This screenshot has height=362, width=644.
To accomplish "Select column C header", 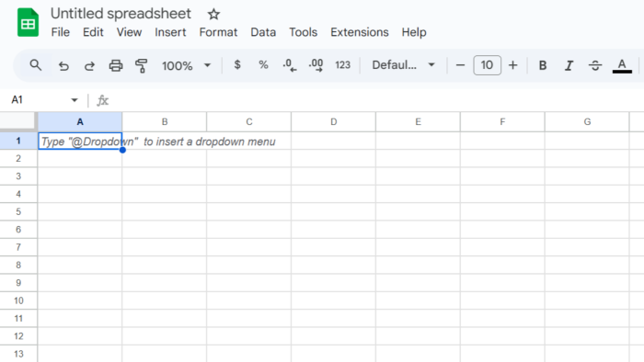I will 249,122.
